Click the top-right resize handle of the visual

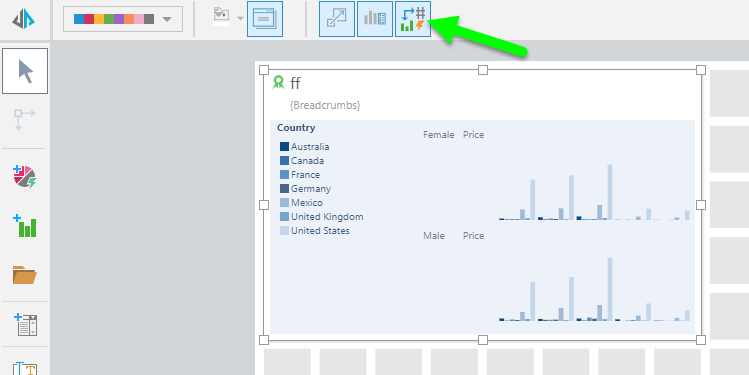[701, 70]
